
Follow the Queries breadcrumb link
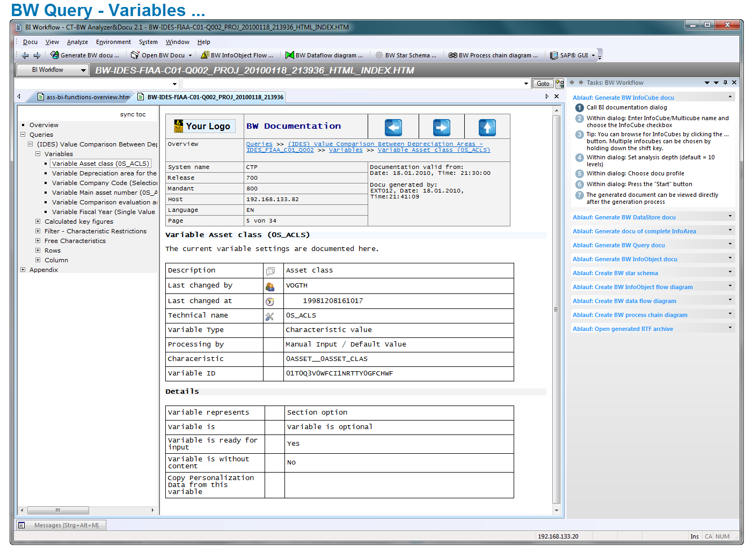click(259, 144)
